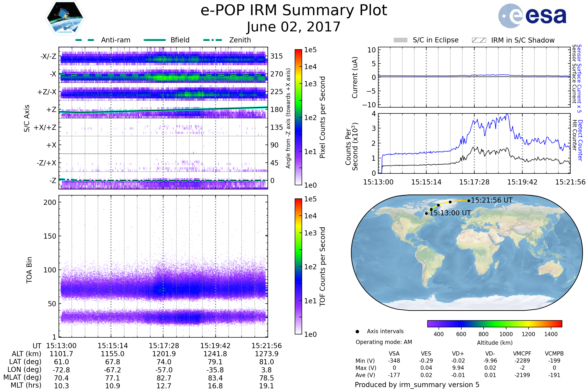This screenshot has width=588, height=392.
Task: Click Produced by irm_summary version 5 text
Action: click(x=417, y=385)
